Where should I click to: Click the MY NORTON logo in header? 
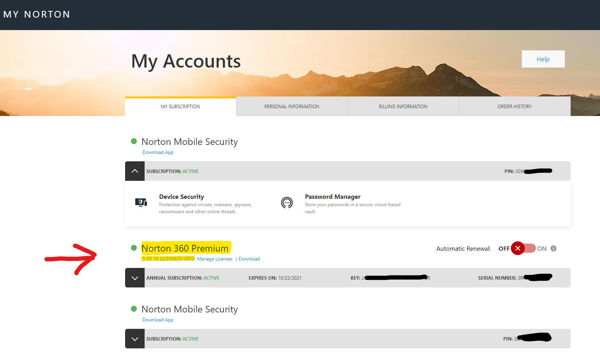(x=37, y=14)
